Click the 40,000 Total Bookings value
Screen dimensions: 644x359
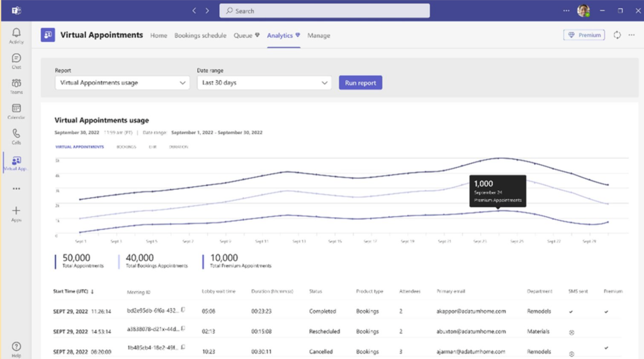(140, 258)
